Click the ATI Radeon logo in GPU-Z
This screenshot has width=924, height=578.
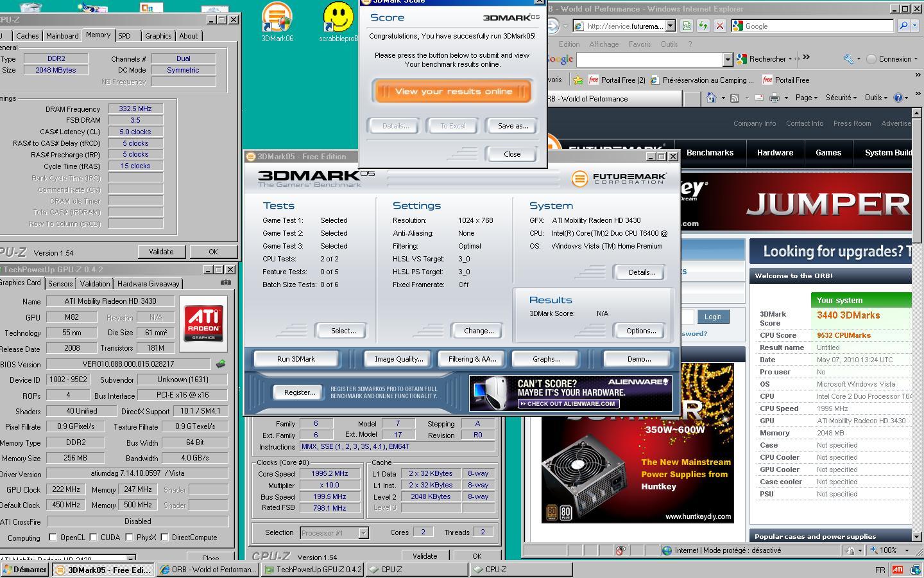click(203, 323)
